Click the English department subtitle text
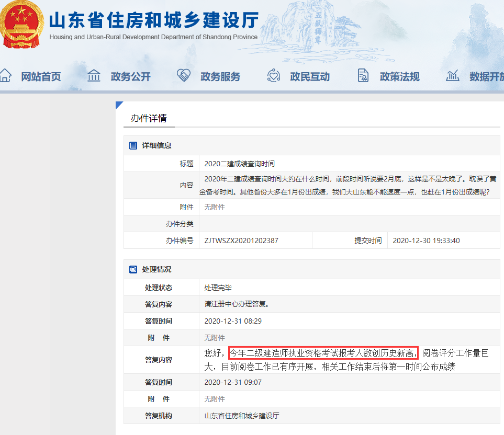The height and width of the screenshot is (435, 504). point(153,37)
